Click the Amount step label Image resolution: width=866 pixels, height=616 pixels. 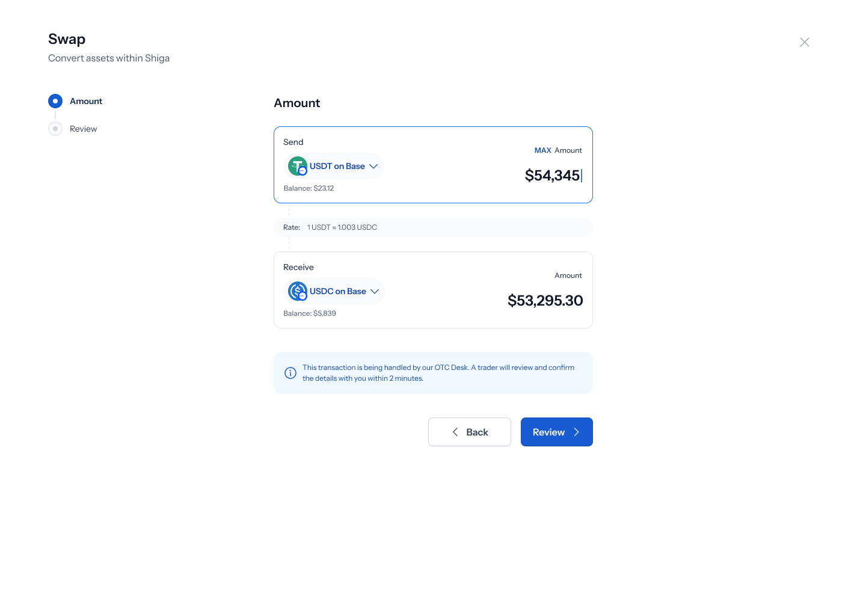point(86,101)
